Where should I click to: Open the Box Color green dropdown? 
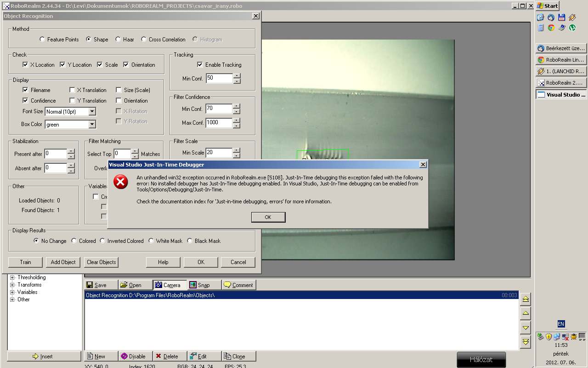coord(92,125)
